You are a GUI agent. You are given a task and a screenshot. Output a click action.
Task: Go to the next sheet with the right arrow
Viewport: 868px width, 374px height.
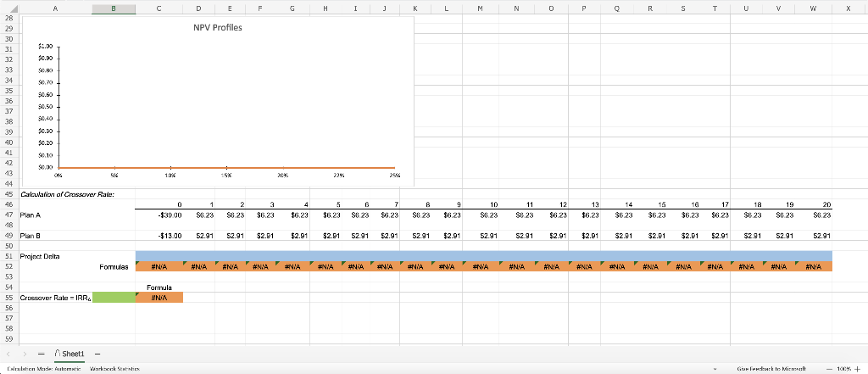coord(25,354)
